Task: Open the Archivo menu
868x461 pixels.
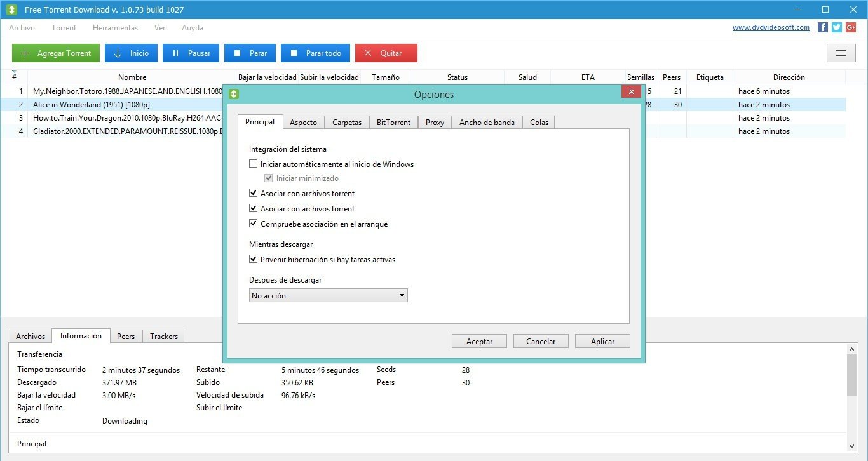Action: tap(22, 28)
